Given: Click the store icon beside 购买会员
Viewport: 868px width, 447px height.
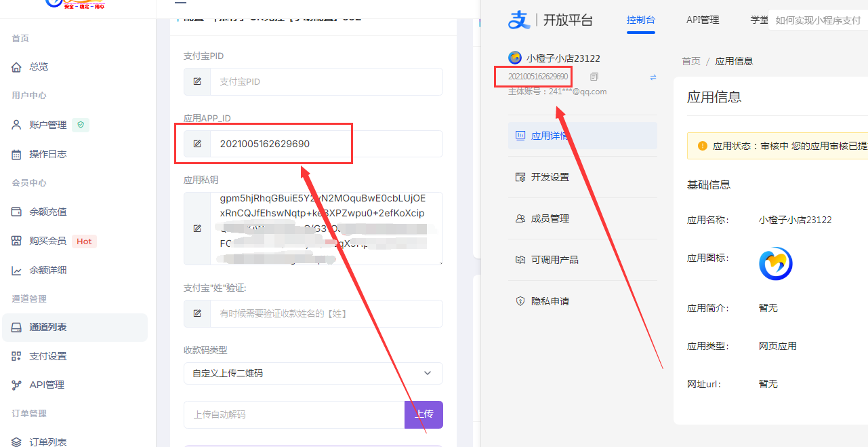Looking at the screenshot, I should (x=17, y=241).
